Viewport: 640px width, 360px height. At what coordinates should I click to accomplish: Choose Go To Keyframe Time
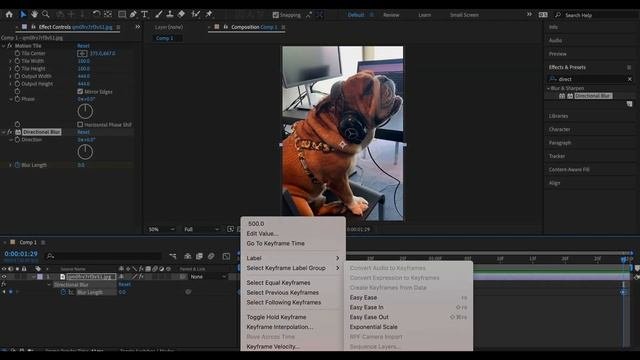(x=276, y=243)
